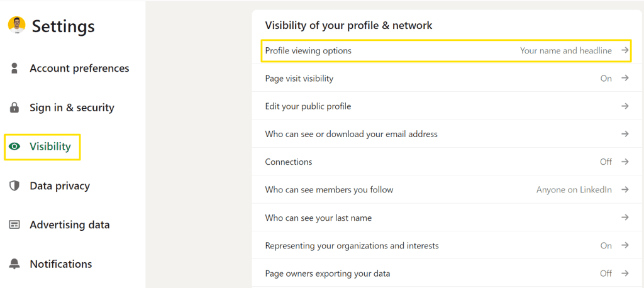
Task: Select the Visibility sidebar item
Action: tap(42, 147)
